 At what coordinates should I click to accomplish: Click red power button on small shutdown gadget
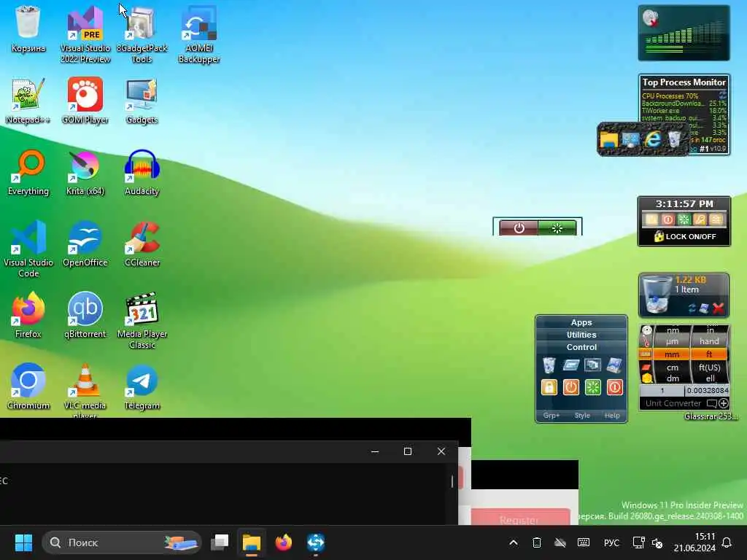519,228
